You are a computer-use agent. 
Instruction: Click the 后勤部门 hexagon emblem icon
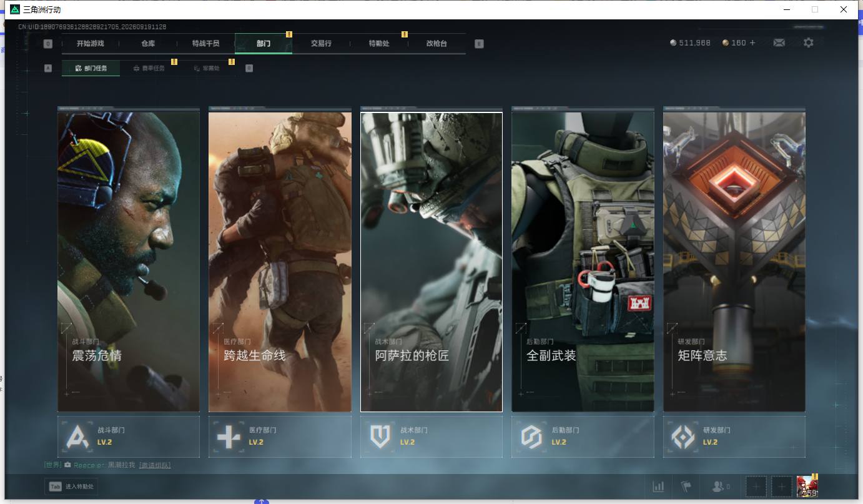(x=531, y=437)
